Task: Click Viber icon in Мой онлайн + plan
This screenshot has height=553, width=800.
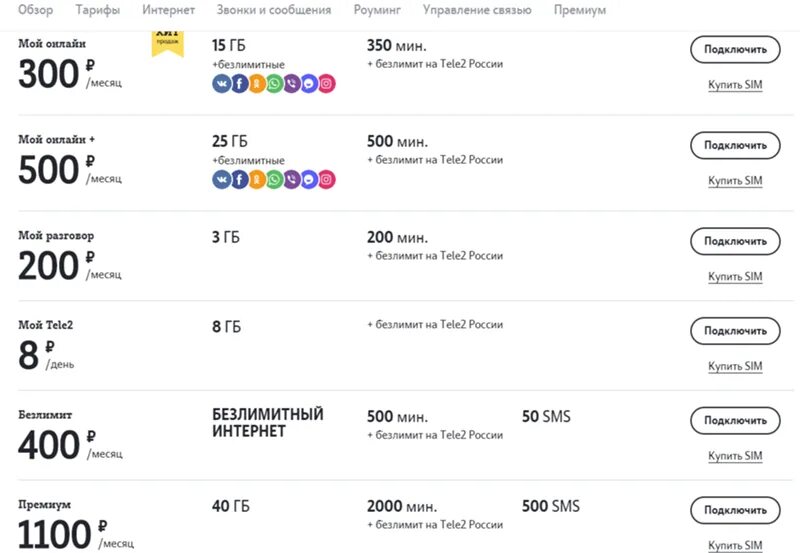Action: tap(291, 179)
